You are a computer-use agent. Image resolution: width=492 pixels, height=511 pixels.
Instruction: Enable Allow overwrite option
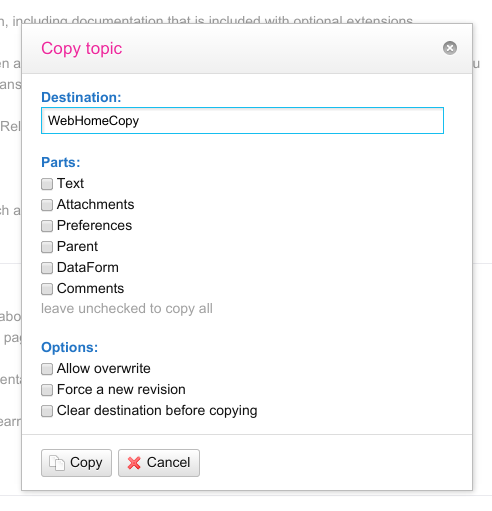[x=47, y=369]
